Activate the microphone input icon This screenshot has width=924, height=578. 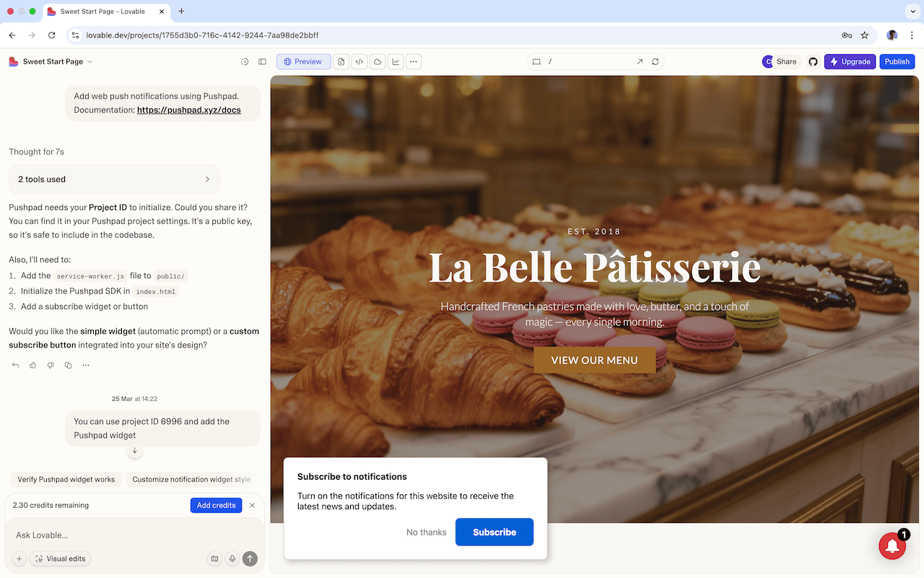pyautogui.click(x=232, y=558)
